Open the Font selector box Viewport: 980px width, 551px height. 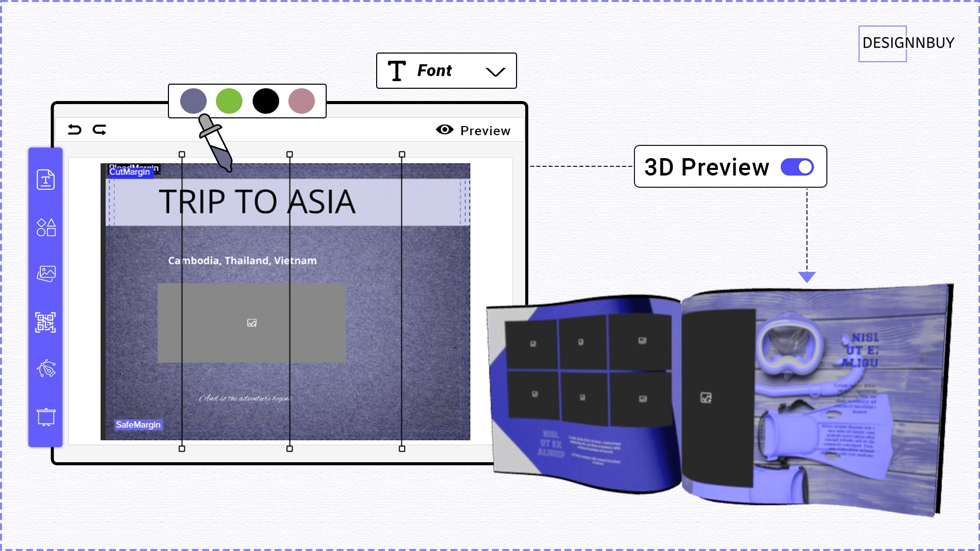point(447,71)
